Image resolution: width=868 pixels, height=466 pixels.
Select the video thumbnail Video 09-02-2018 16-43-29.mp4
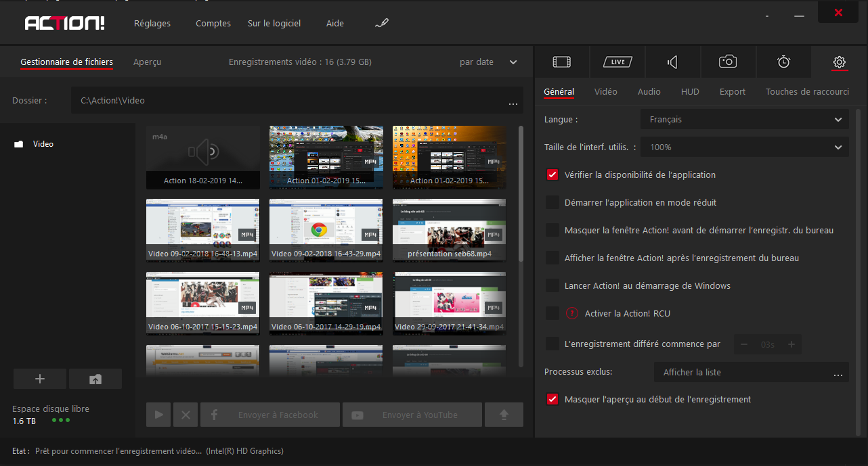click(326, 230)
